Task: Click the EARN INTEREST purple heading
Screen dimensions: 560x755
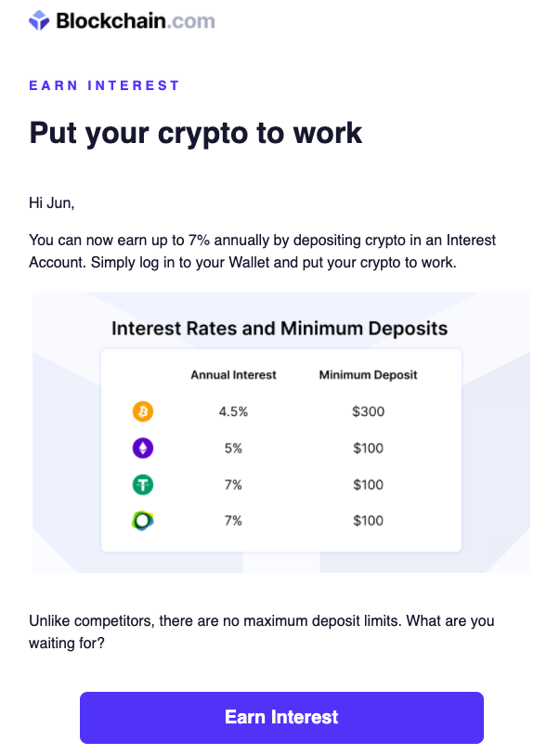Action: pyautogui.click(x=104, y=85)
